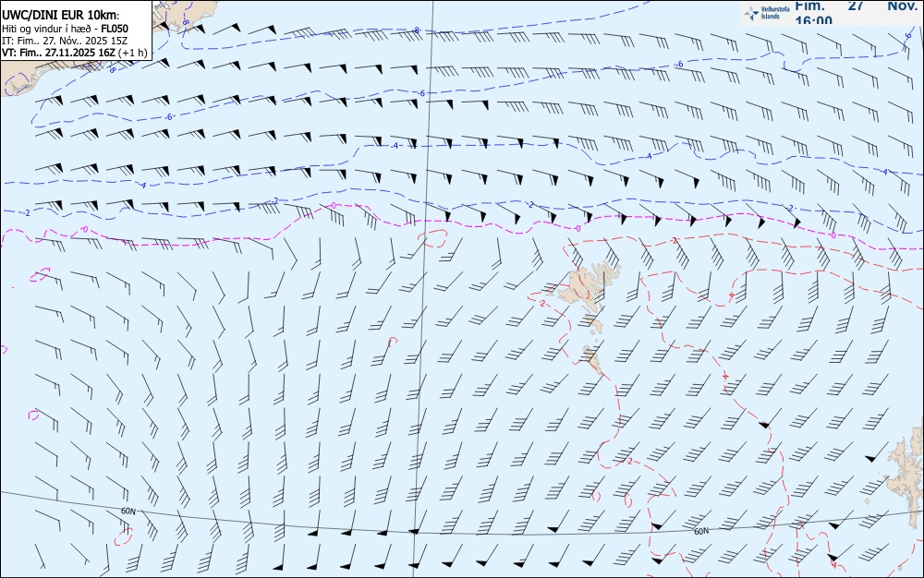Click the 'Nov.' month in the date banner
Image resolution: width=924 pixels, height=578 pixels.
(x=902, y=6)
